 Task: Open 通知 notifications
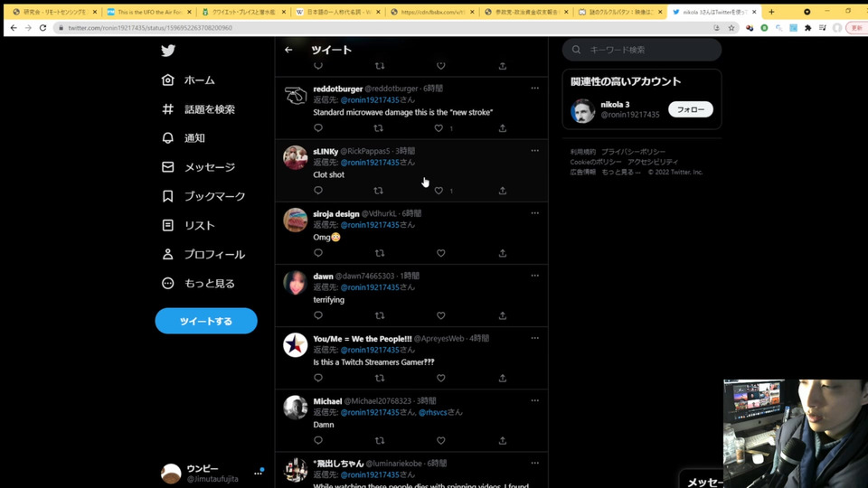184,137
